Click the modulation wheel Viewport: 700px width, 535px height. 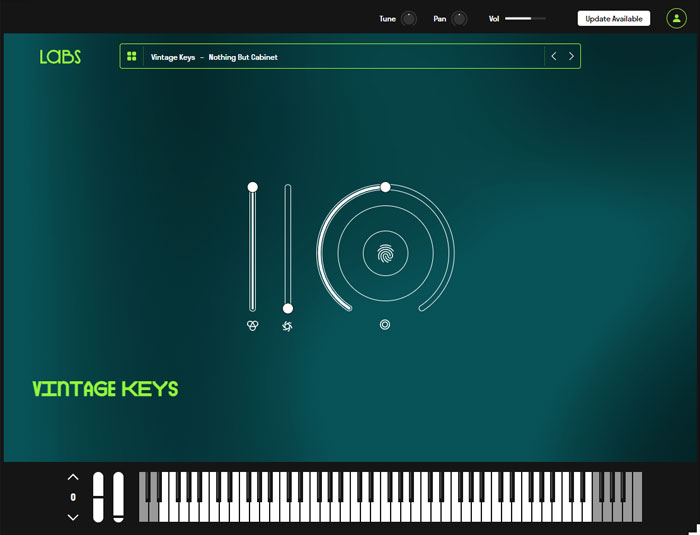pyautogui.click(x=118, y=497)
